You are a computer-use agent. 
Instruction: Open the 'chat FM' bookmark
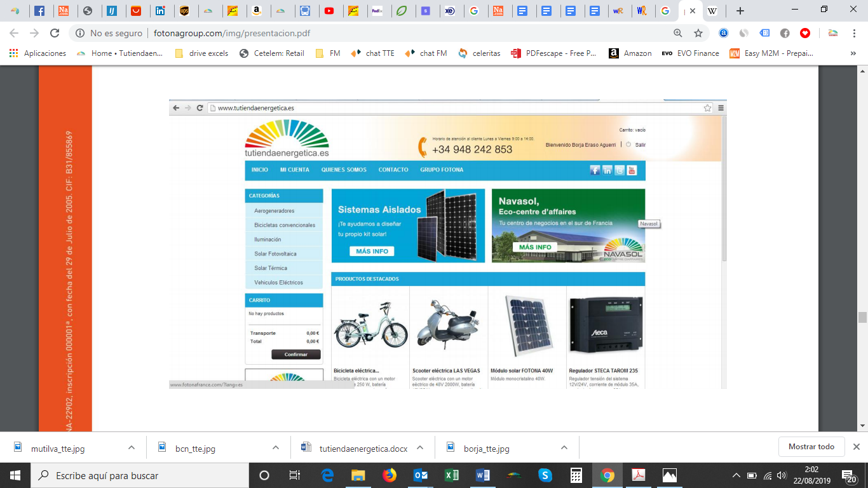click(426, 53)
